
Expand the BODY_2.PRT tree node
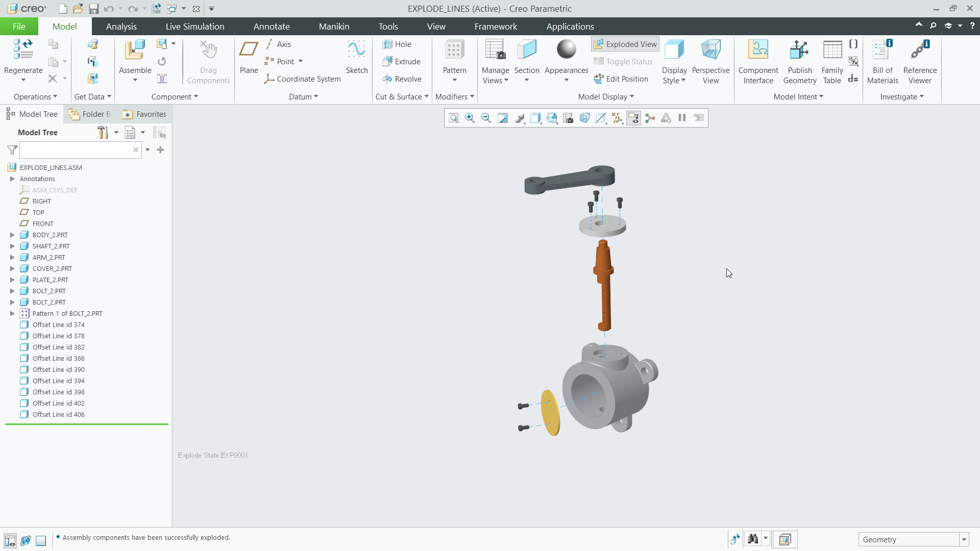coord(12,235)
